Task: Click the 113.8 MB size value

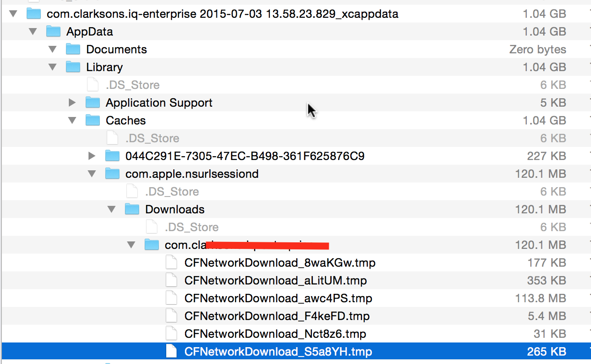Action: pos(540,298)
